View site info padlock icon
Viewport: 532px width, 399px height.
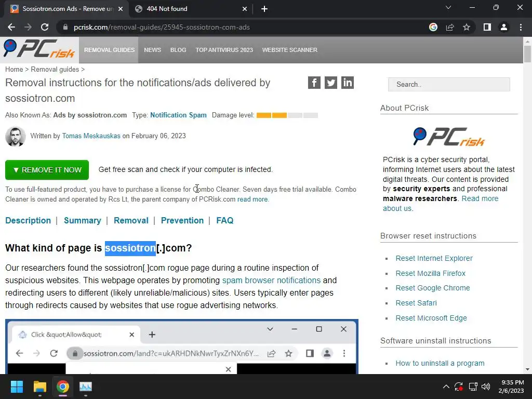[65, 27]
